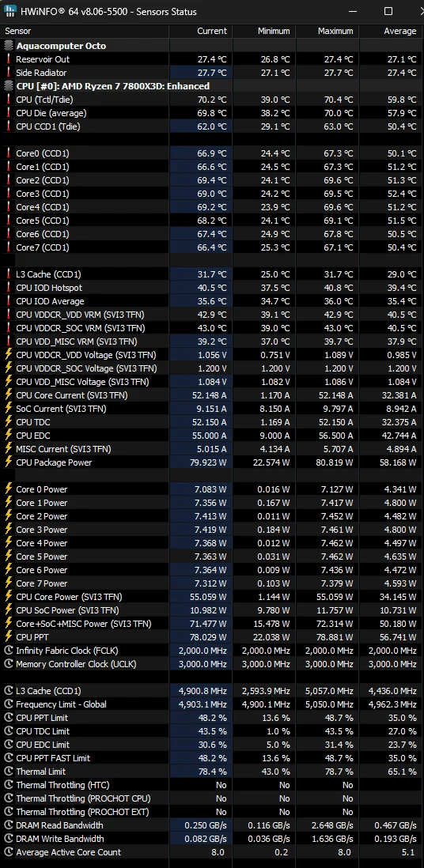Select the CPU EDC Limit row label

[44, 745]
